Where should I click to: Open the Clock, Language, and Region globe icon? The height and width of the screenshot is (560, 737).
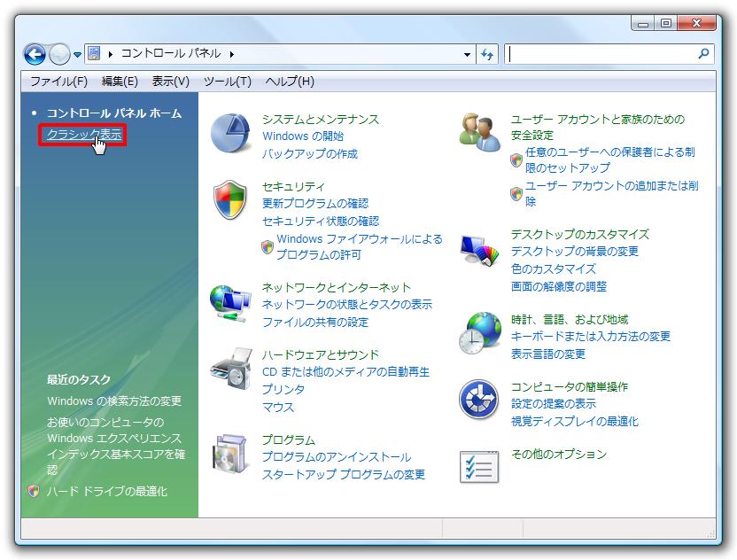point(479,334)
